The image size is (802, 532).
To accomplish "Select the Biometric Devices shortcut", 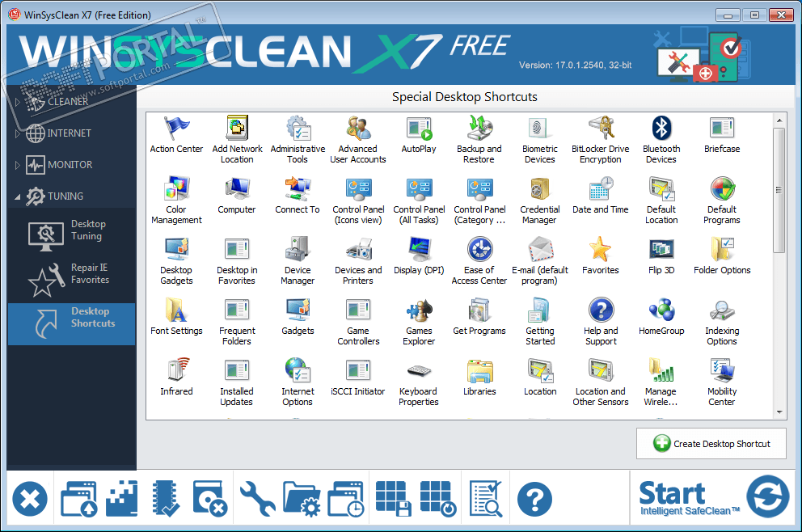I will (x=539, y=140).
